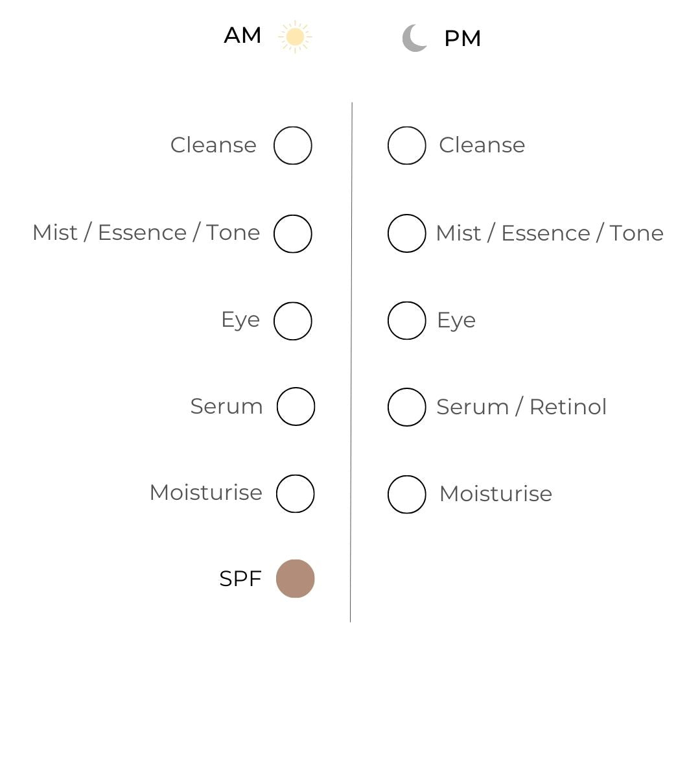Click the AM Moisturise label text
Screen dimensions: 700x778
[206, 493]
